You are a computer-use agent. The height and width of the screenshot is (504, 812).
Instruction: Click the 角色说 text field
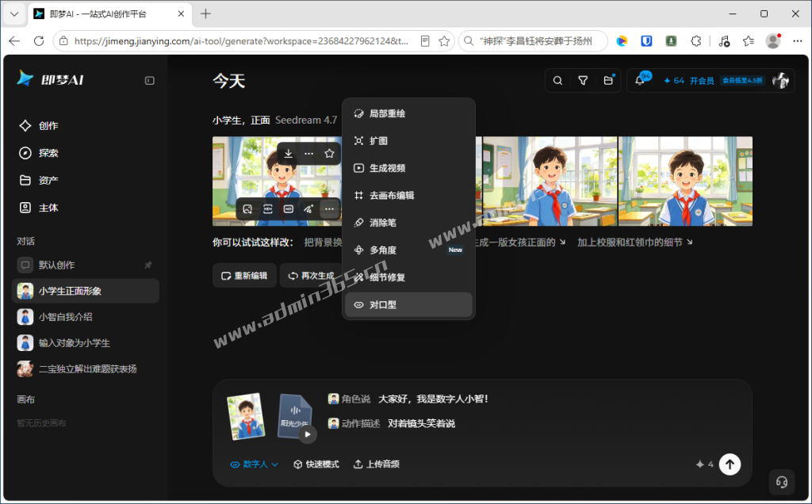[x=433, y=399]
